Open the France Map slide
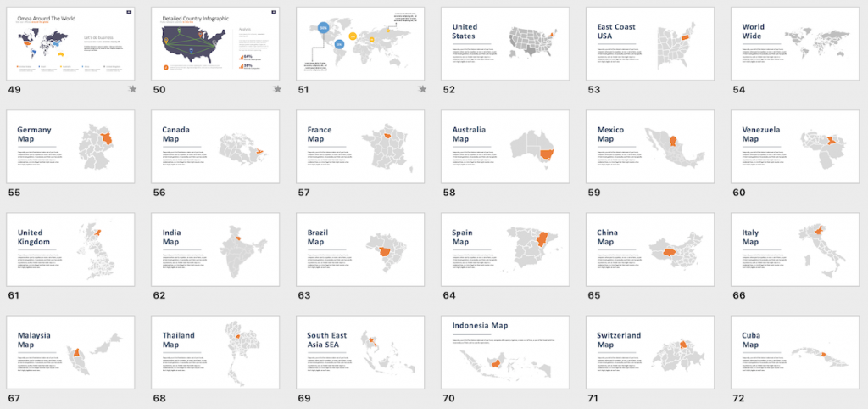 tap(360, 146)
